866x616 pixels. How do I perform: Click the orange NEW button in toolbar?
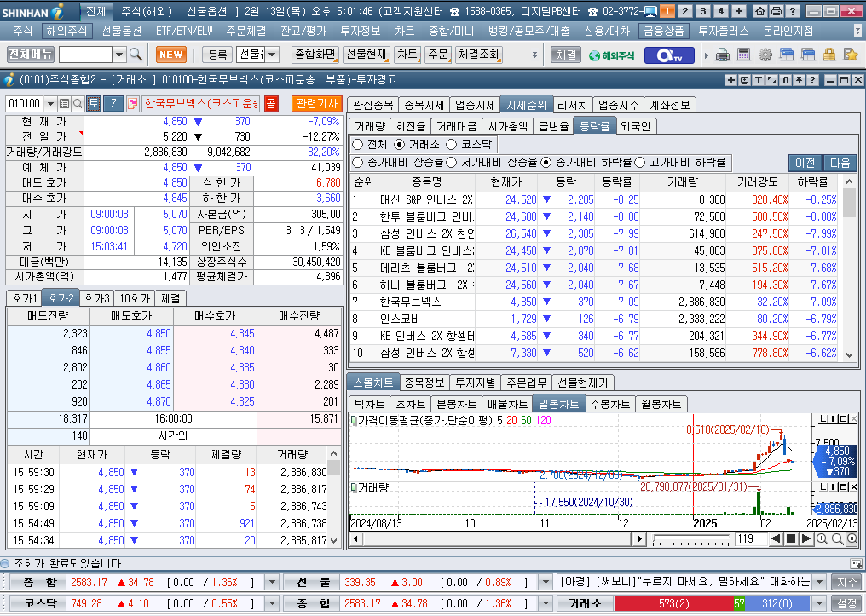171,55
